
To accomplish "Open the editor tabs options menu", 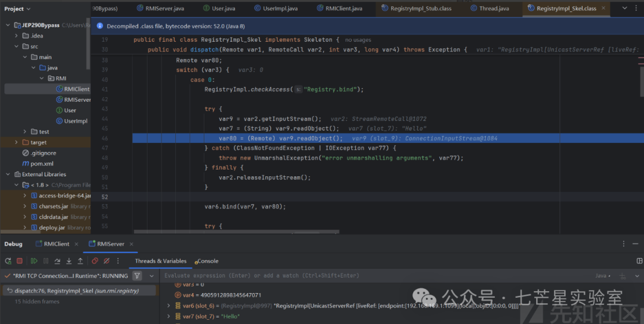I will coord(637,8).
